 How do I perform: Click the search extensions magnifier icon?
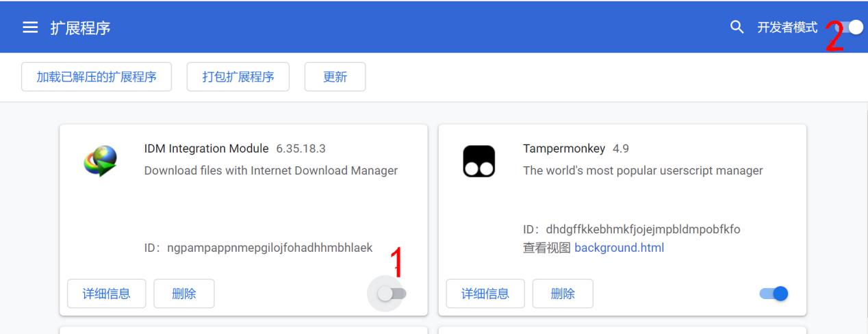(x=737, y=27)
